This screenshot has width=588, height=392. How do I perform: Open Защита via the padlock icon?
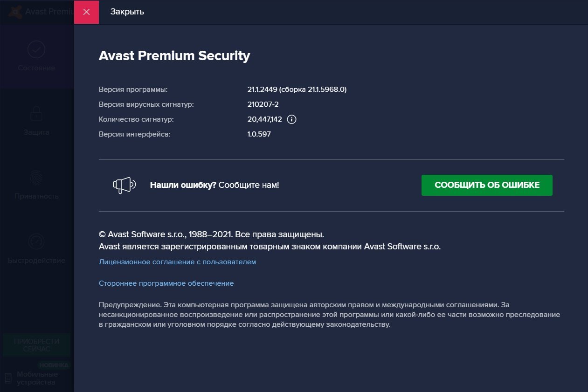tap(36, 113)
